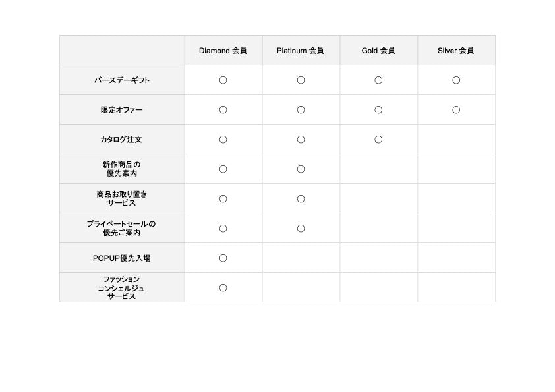This screenshot has width=555, height=392.
Task: Select the 商品お取り置きサービス row label
Action: click(122, 198)
